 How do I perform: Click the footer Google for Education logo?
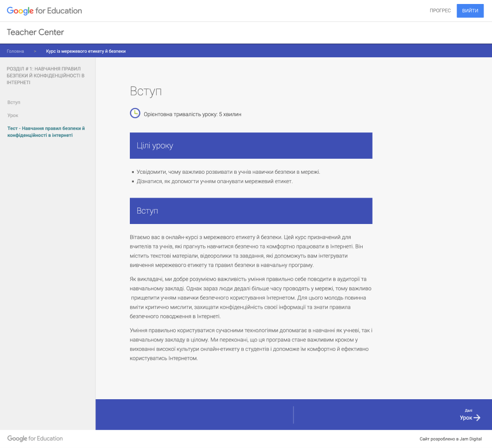pos(35,439)
